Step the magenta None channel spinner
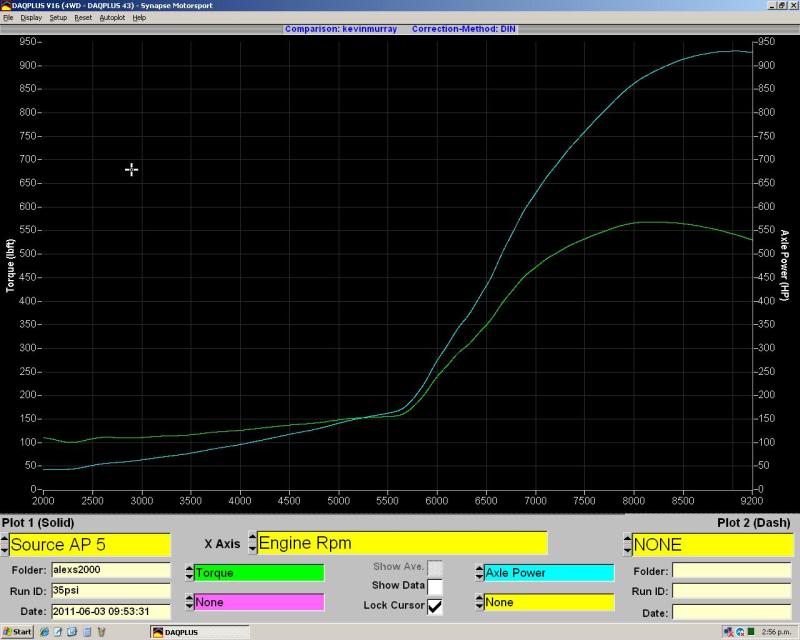Screen dimensions: 800x640 click(x=189, y=602)
